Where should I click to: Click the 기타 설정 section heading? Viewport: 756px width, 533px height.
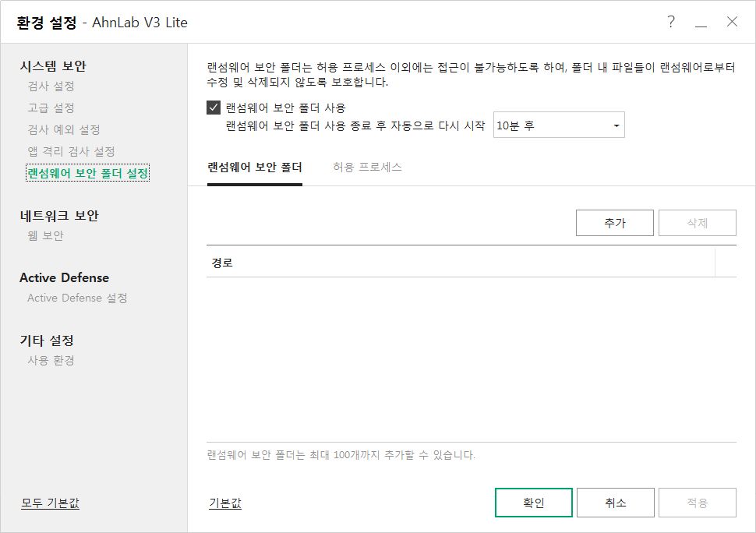[x=47, y=341]
